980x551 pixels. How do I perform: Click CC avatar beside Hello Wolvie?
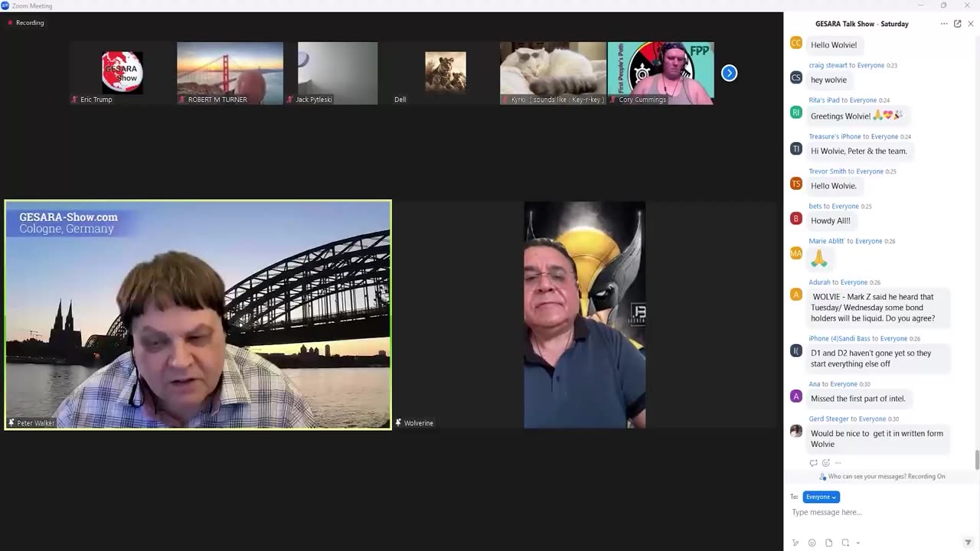(x=796, y=43)
